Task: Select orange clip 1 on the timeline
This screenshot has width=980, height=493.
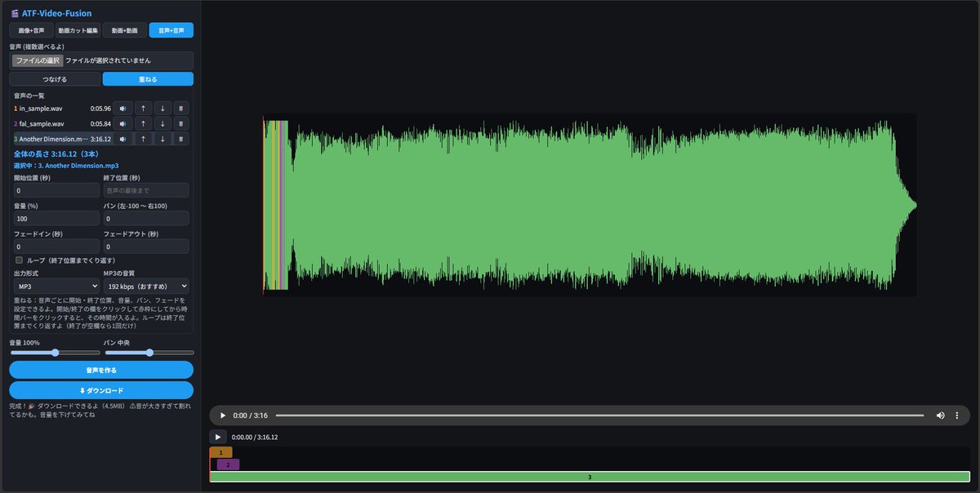Action: tap(220, 452)
